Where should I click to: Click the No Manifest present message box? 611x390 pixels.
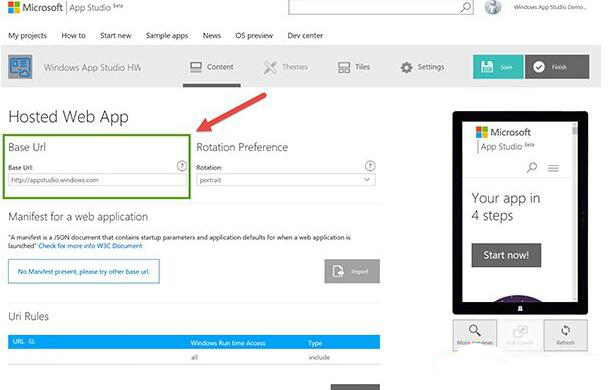click(x=84, y=271)
